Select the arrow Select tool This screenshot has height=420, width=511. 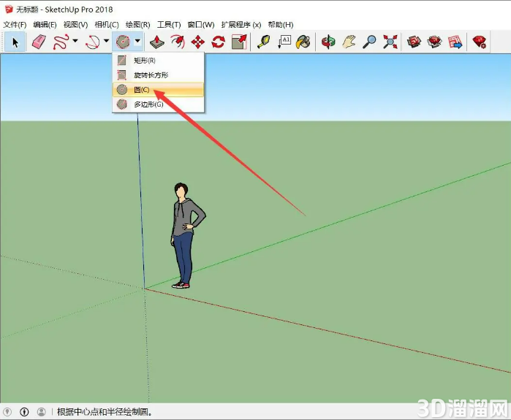[x=15, y=42]
